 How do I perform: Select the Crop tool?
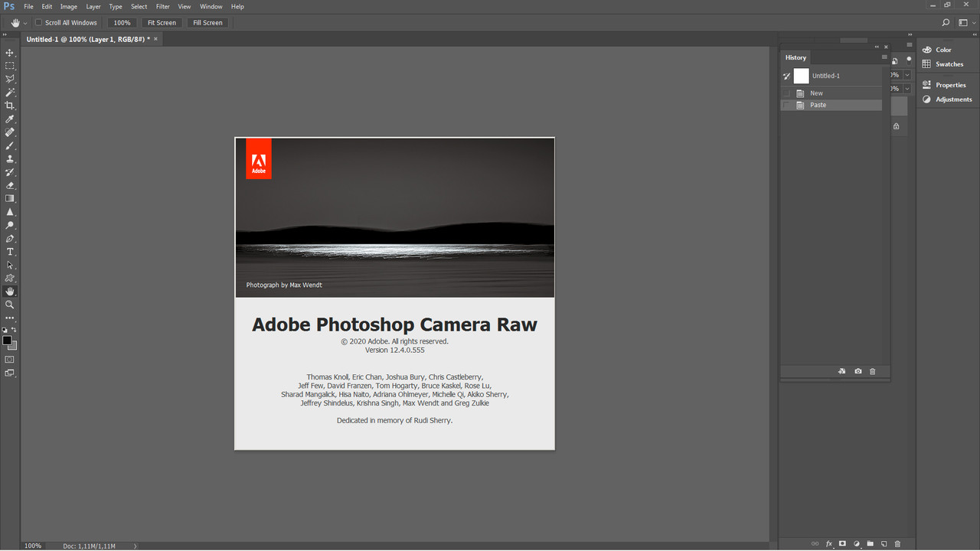(x=10, y=106)
